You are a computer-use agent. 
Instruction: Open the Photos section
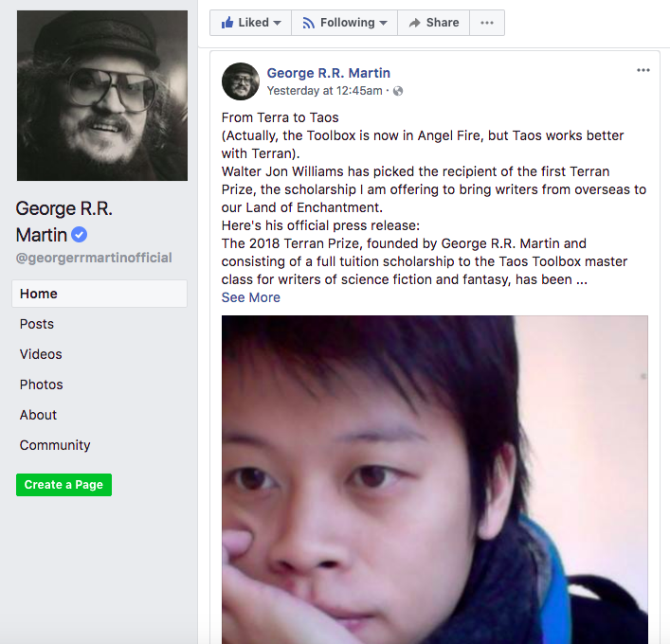point(41,385)
